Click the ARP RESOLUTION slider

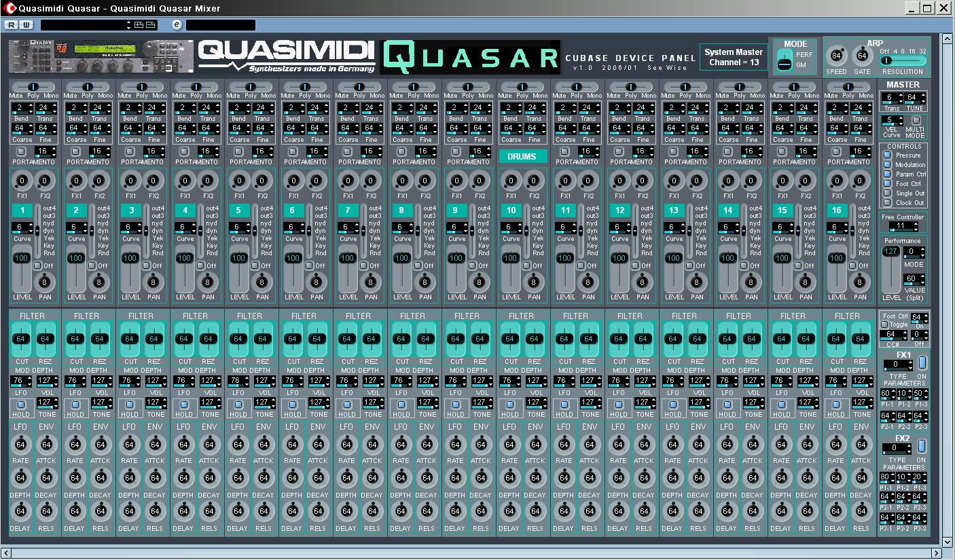click(x=903, y=60)
